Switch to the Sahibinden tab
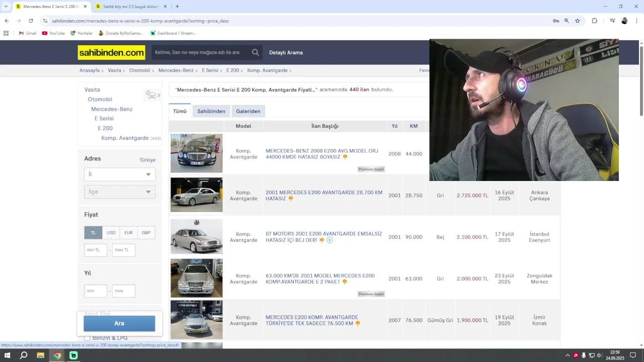The width and height of the screenshot is (644, 362). tap(211, 111)
